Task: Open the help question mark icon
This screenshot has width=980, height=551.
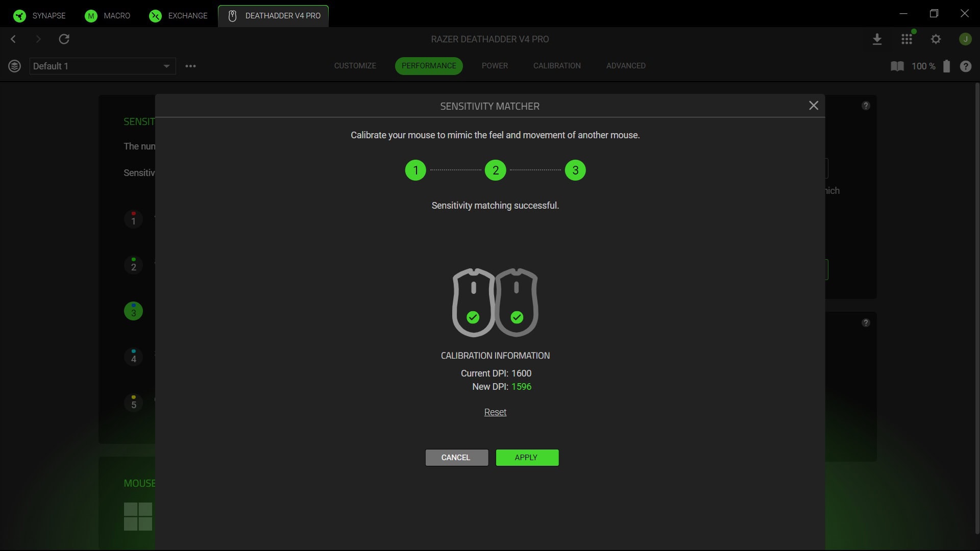Action: (965, 66)
